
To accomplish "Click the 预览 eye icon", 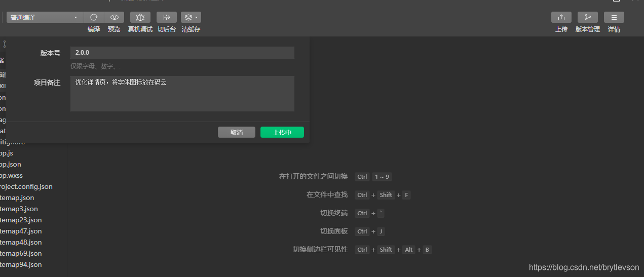I will click(x=114, y=17).
